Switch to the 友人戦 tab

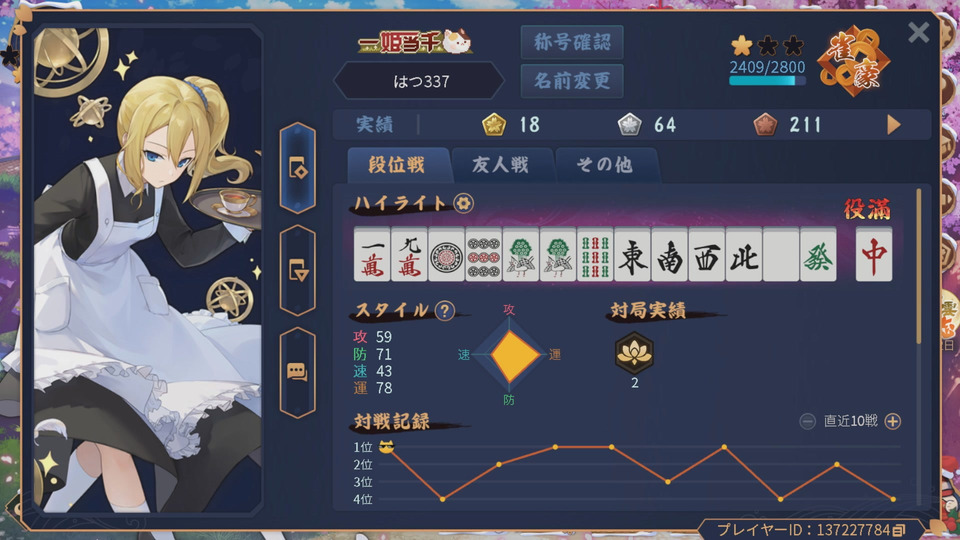500,165
